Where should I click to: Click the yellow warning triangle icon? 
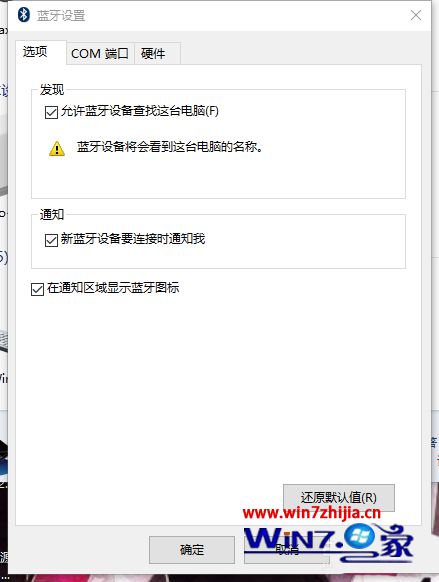[x=57, y=148]
